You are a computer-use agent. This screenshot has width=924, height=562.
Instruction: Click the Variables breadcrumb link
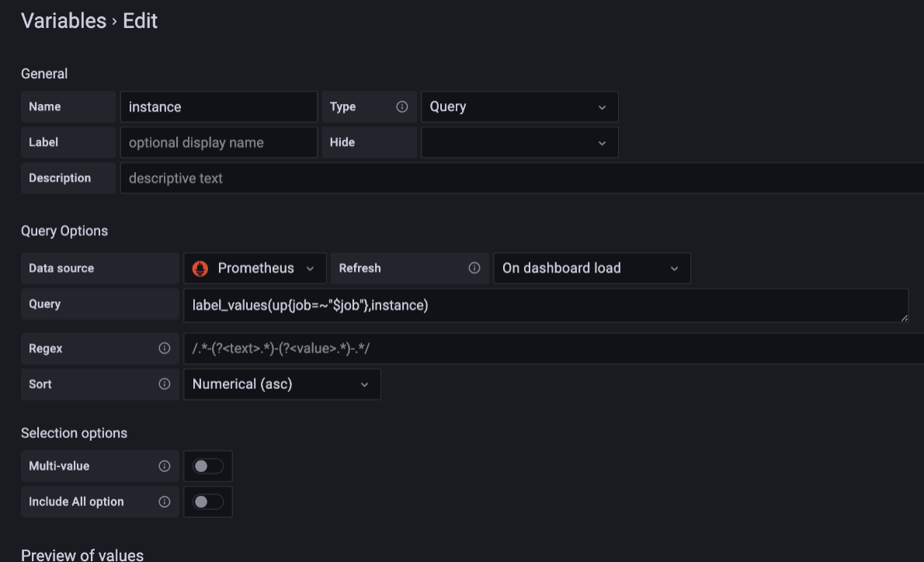point(64,21)
